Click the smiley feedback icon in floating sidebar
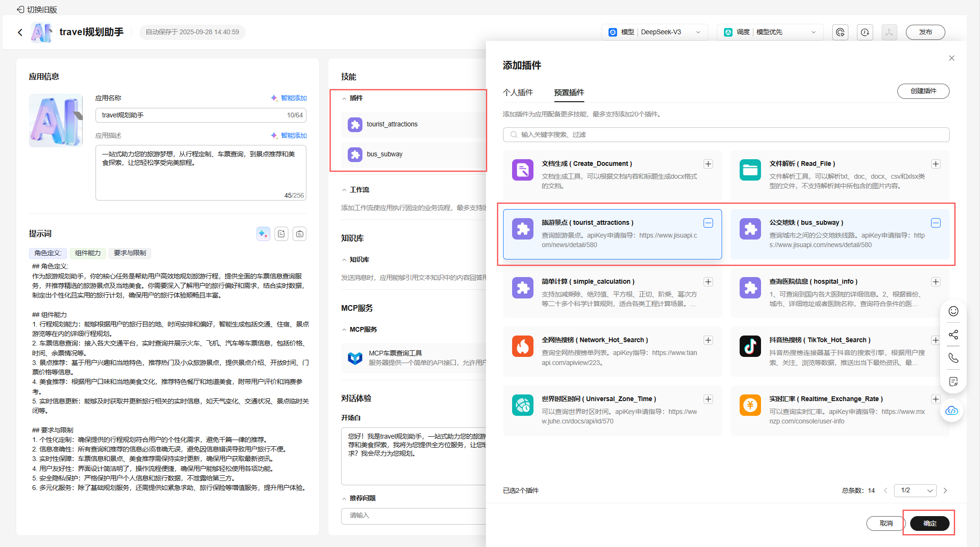This screenshot has width=980, height=547. coord(953,311)
